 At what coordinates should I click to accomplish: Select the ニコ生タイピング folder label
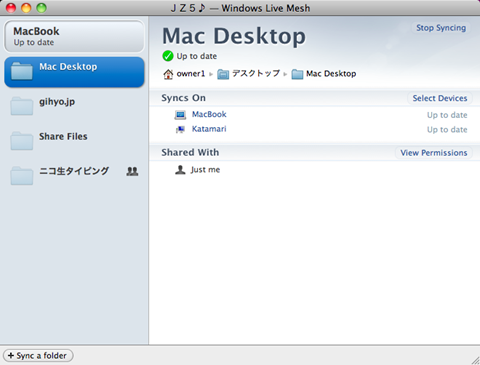coord(74,171)
